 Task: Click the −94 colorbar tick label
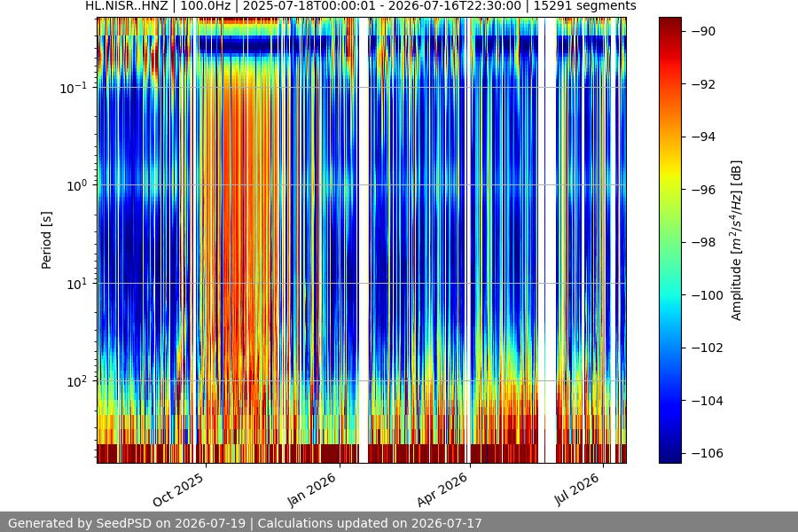(x=703, y=137)
